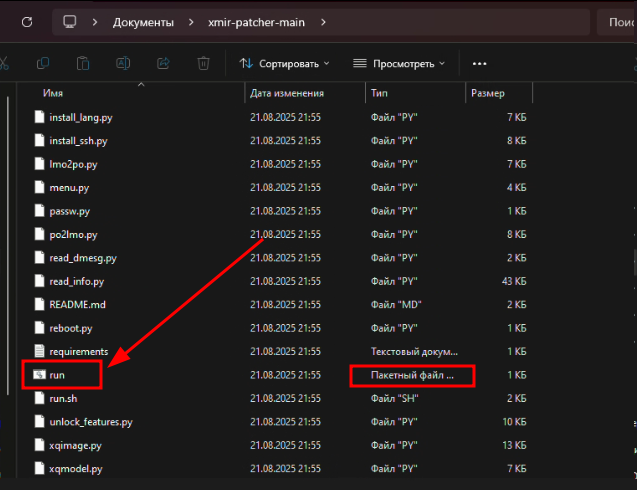Screen dimensions: 637x490
Task: Click the Copy icon in toolbar
Action: tap(43, 63)
